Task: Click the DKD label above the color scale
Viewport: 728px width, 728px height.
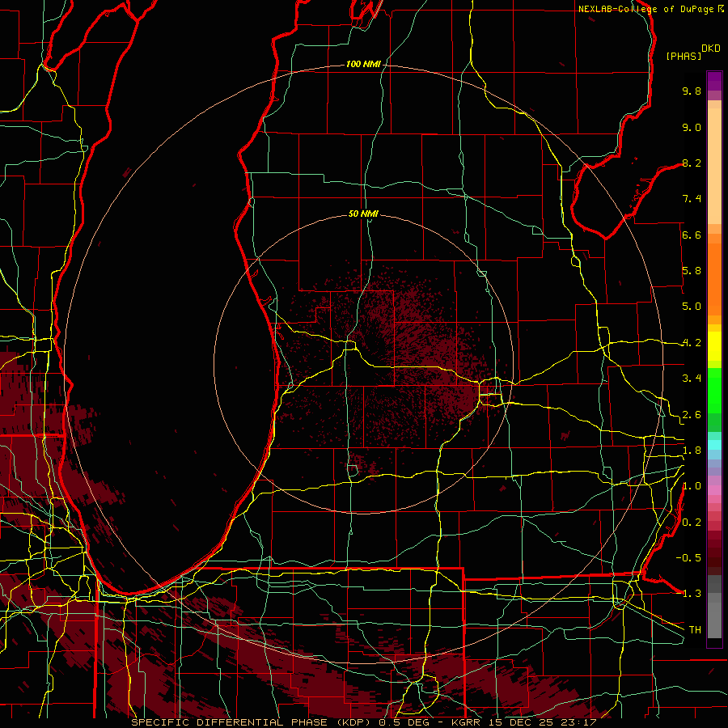Action: 711,49
